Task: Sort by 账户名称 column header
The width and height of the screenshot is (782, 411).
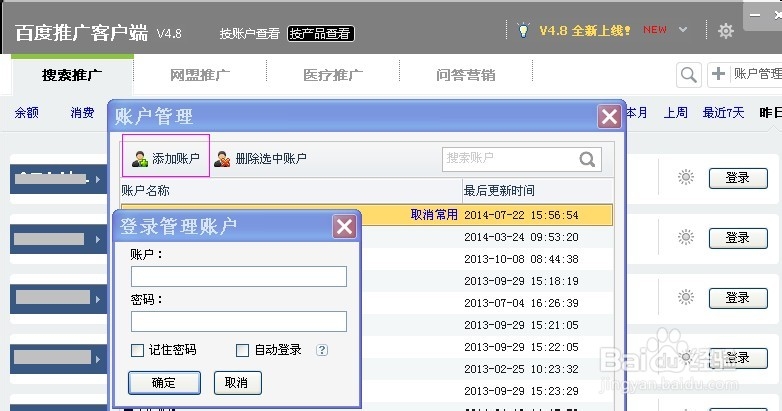Action: click(x=292, y=191)
